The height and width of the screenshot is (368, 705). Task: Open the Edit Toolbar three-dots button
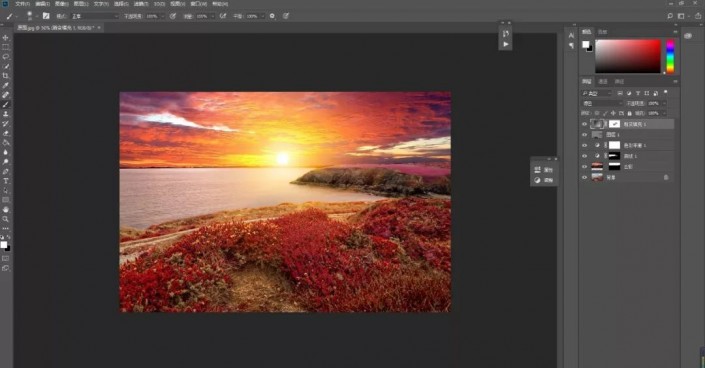point(6,229)
